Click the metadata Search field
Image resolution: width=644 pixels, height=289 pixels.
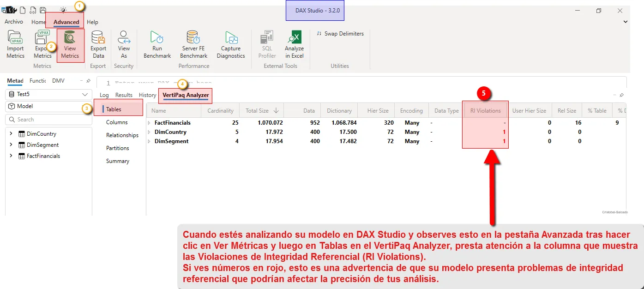pos(48,120)
